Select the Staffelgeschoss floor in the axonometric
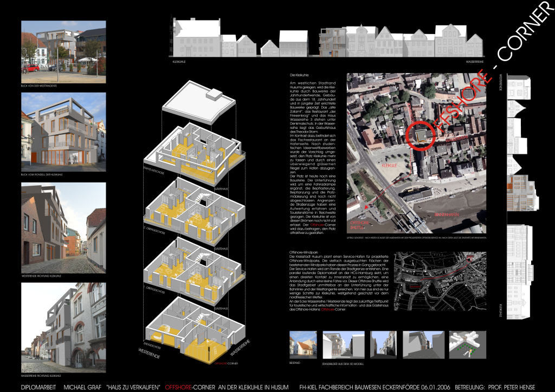 pos(195,154)
